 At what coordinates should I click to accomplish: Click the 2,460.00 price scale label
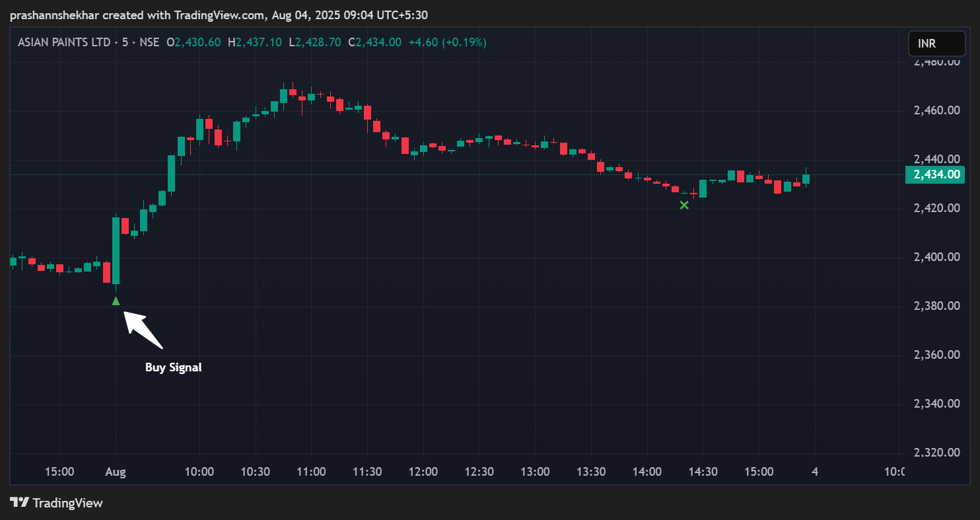pyautogui.click(x=936, y=110)
